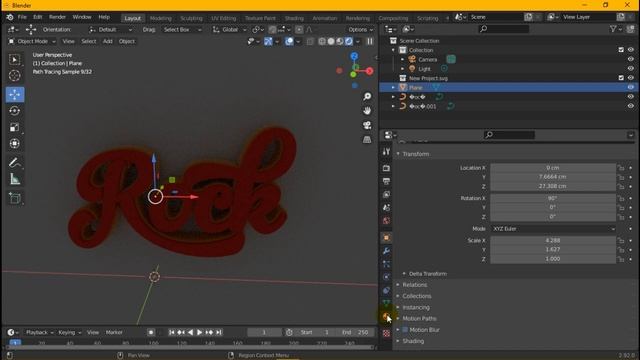Open the Texture properties tab

(386, 333)
